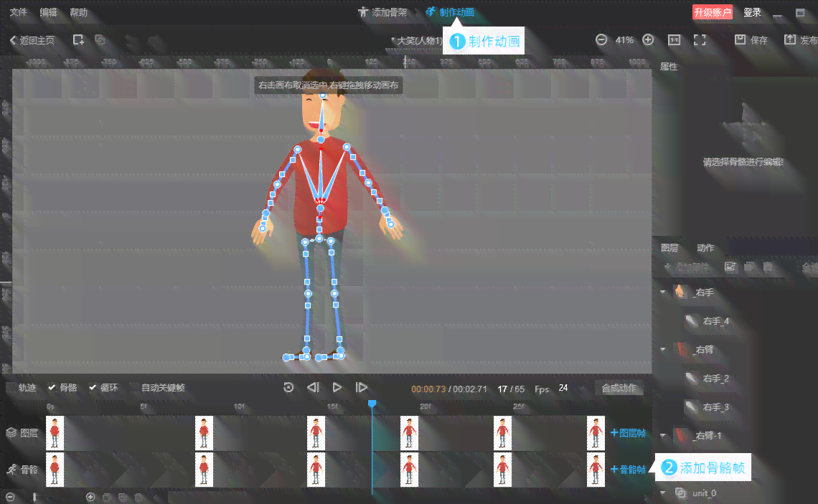The image size is (818, 504).
Task: Click the Fps value 24 field
Action: point(563,388)
